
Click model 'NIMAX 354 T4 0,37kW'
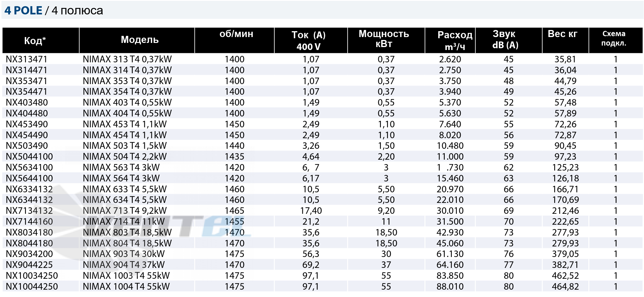click(127, 91)
